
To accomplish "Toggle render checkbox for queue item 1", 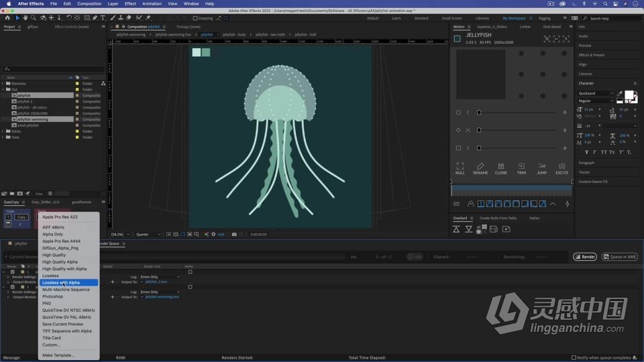I will [13, 271].
